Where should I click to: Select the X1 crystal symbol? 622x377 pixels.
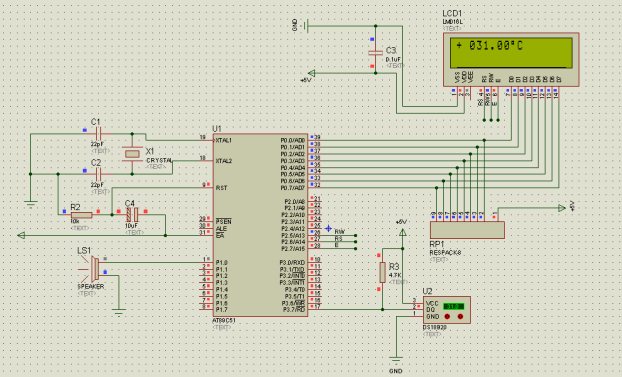coord(132,154)
